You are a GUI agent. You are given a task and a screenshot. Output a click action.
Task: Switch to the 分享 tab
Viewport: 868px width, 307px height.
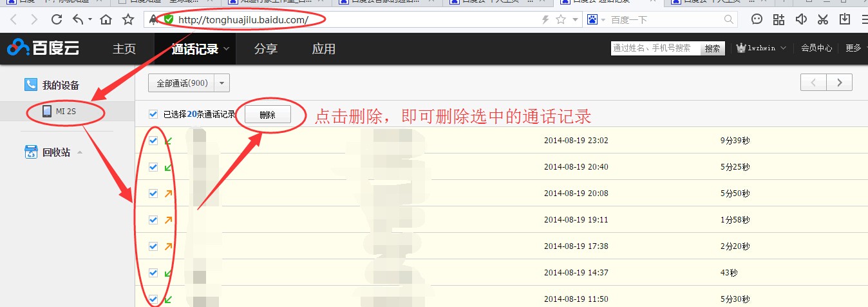tap(266, 49)
